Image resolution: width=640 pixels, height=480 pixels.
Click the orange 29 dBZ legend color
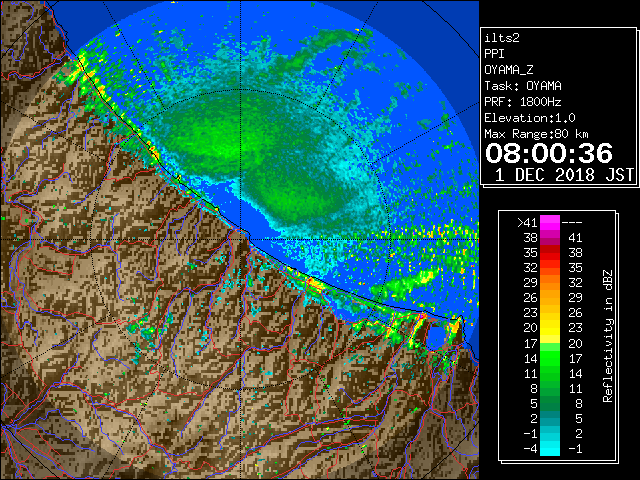click(550, 283)
